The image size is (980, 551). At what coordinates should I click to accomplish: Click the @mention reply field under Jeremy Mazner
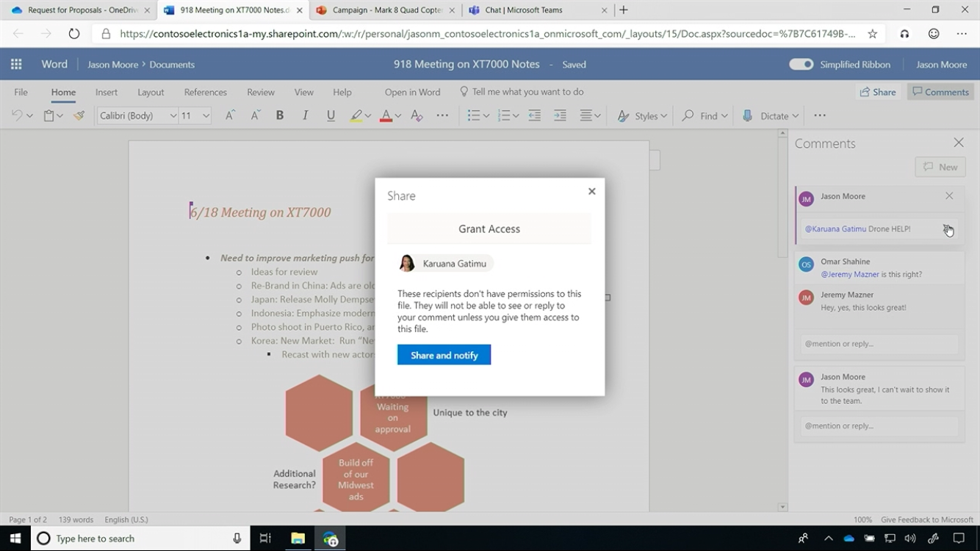click(x=879, y=344)
